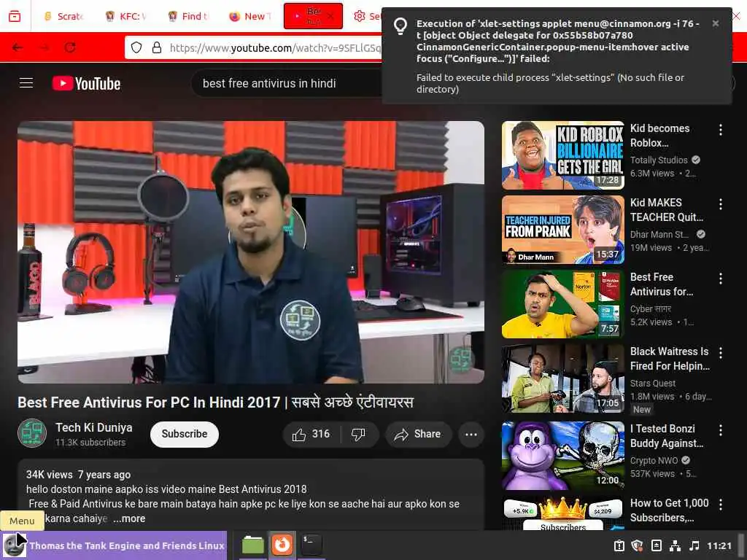Click the Dhar Mann Studios channel name

coord(659,234)
